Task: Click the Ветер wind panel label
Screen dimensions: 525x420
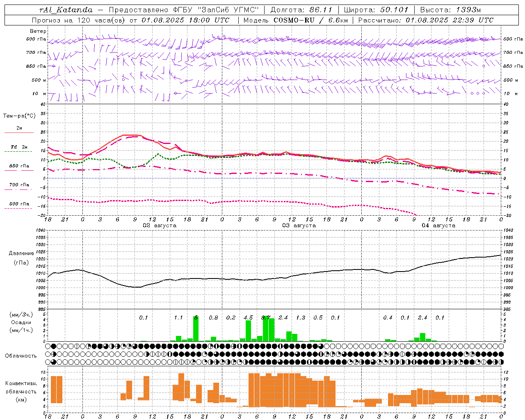Action: pos(38,31)
